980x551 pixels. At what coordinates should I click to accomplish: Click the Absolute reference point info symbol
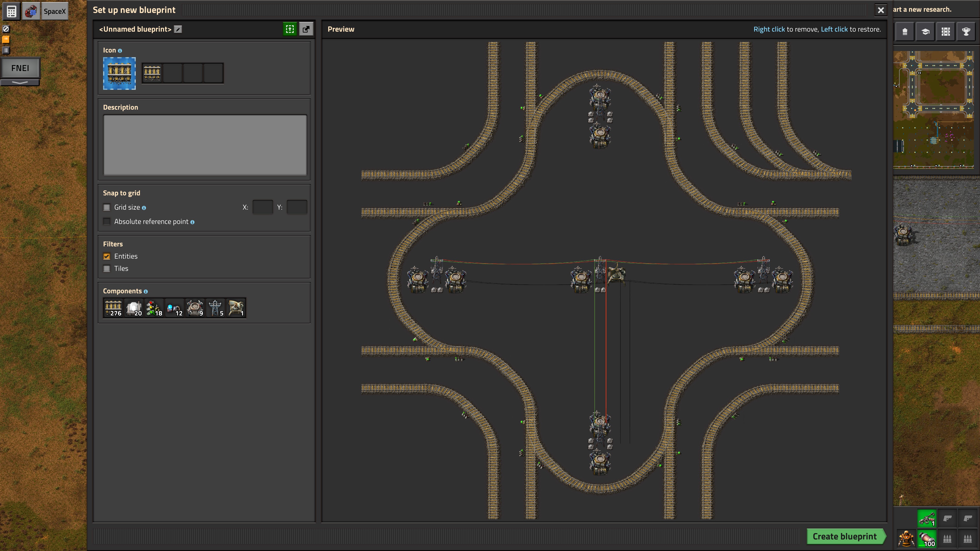coord(192,222)
